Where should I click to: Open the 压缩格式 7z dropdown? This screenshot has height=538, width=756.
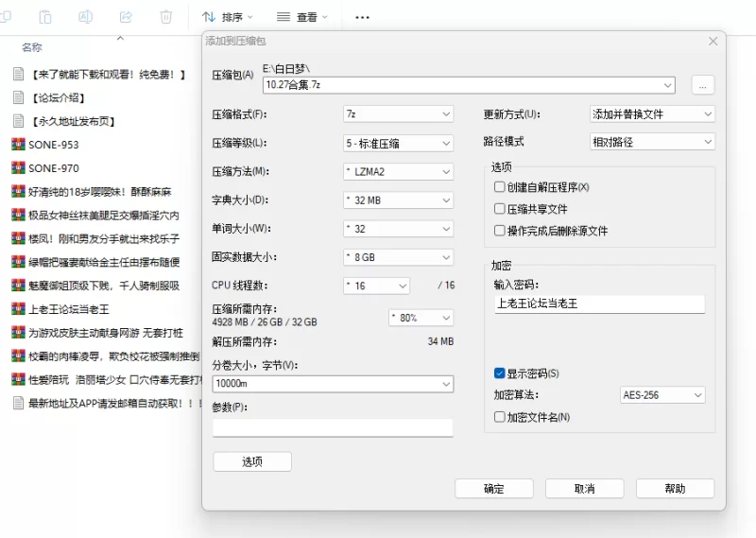pyautogui.click(x=398, y=114)
